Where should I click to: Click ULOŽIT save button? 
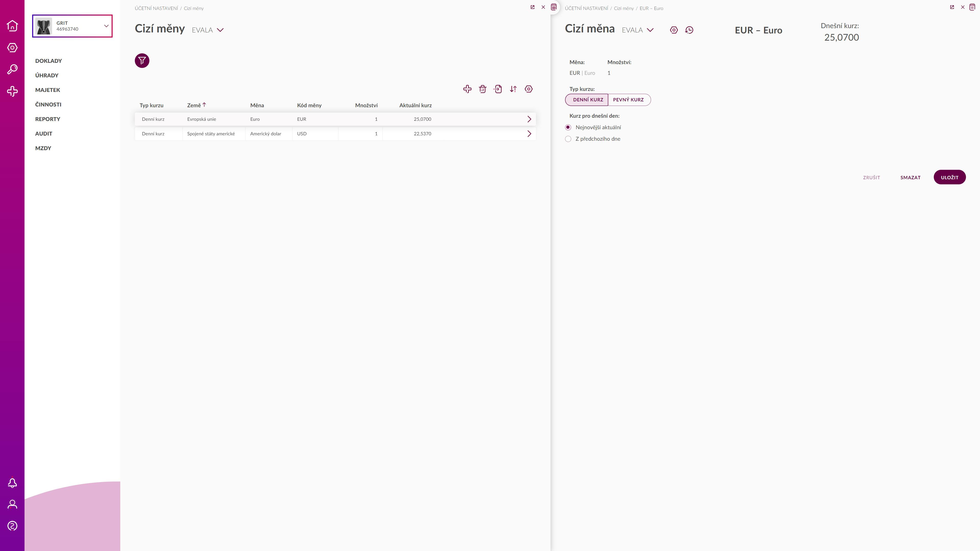pos(950,177)
